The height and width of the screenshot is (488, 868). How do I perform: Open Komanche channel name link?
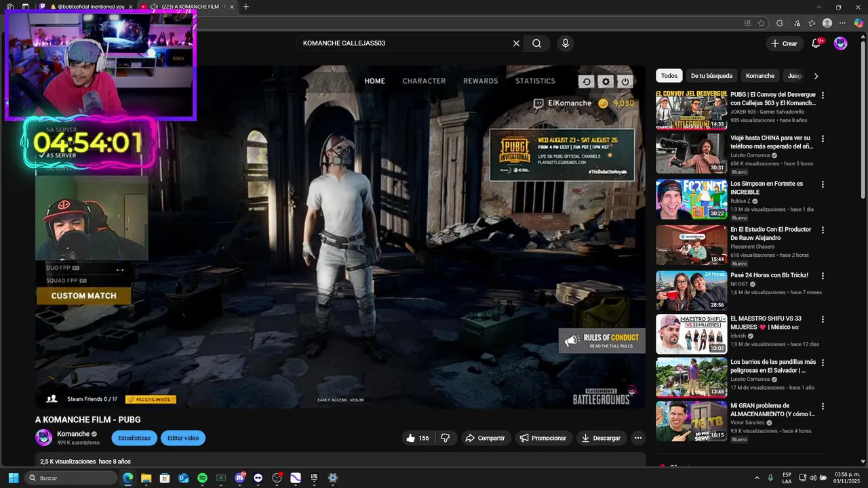(x=73, y=434)
